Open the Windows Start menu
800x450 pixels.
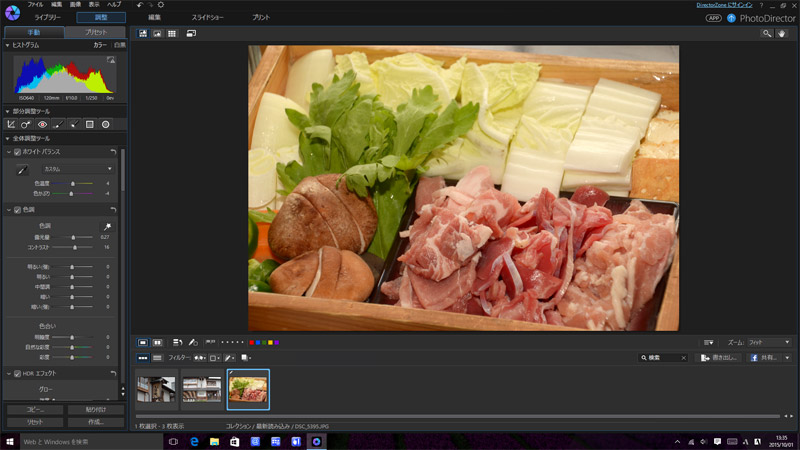coord(10,441)
